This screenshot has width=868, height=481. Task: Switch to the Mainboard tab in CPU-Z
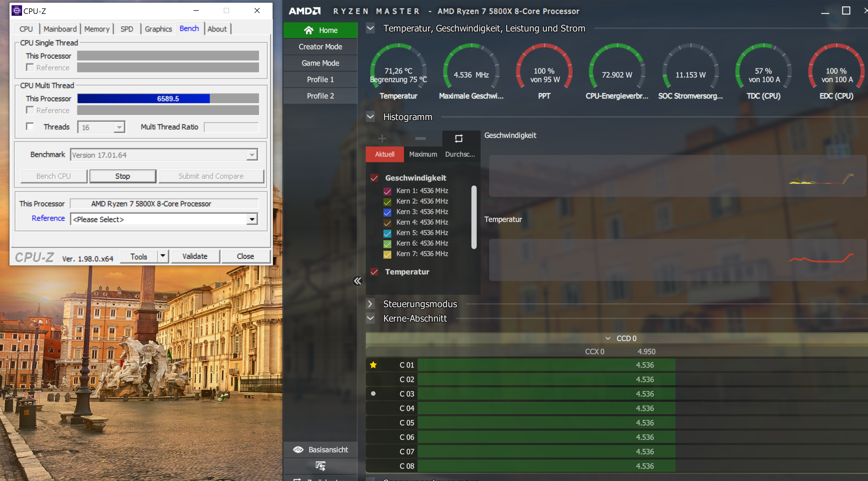[x=60, y=29]
